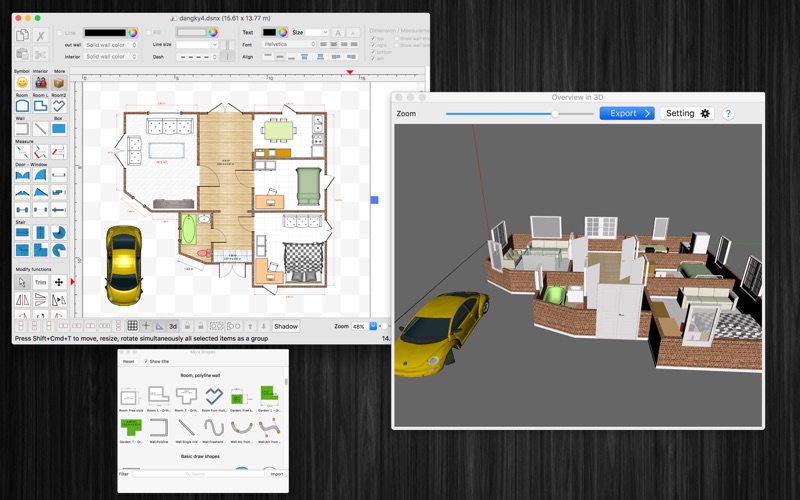800x500 pixels.
Task: Click the paste clipboard icon
Action: [x=22, y=54]
